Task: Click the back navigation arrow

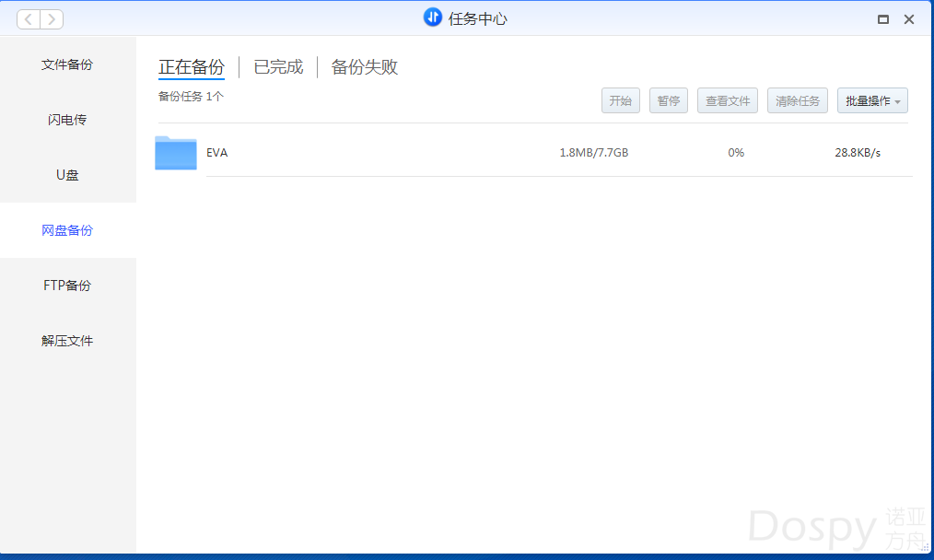Action: (29, 19)
